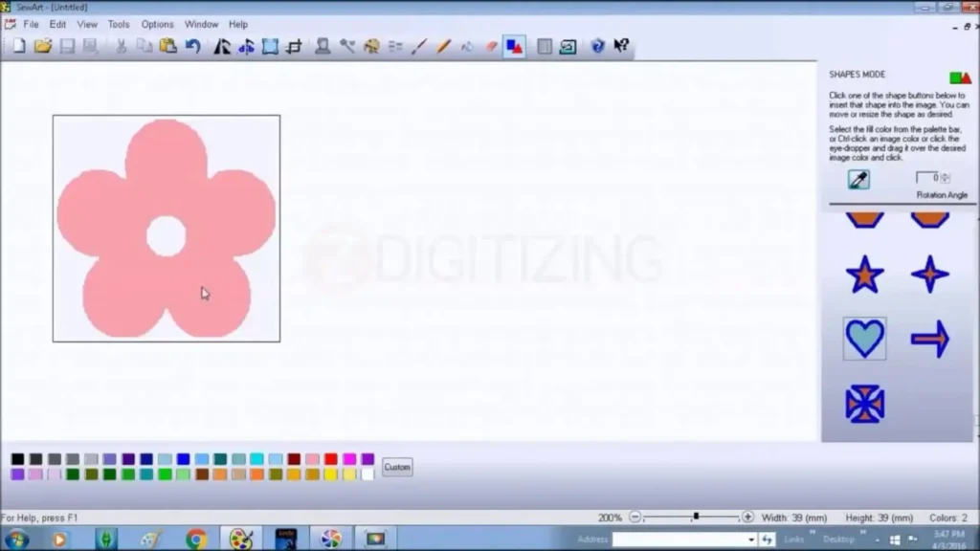Open the Options menu
This screenshot has width=980, height=551.
click(x=157, y=24)
